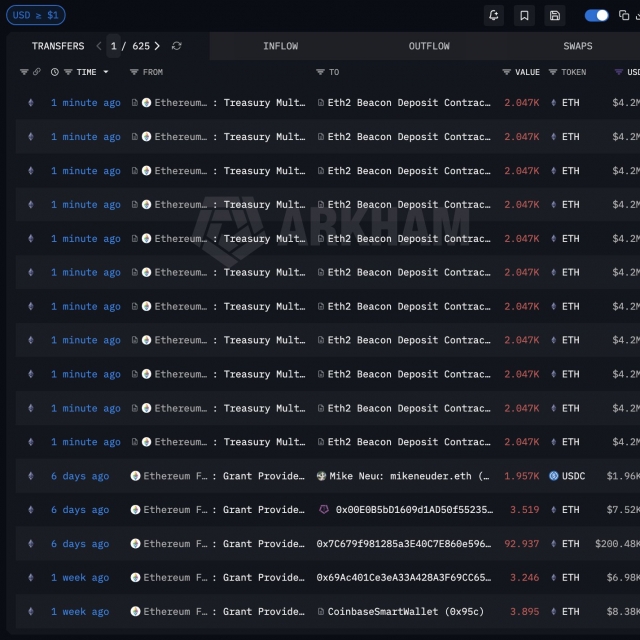Viewport: 640px width, 640px height.
Task: Expand the TIME sort dropdown arrow
Action: click(x=105, y=72)
